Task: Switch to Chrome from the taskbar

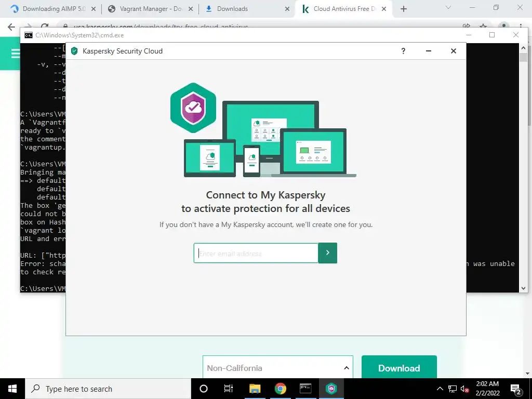Action: [x=280, y=389]
